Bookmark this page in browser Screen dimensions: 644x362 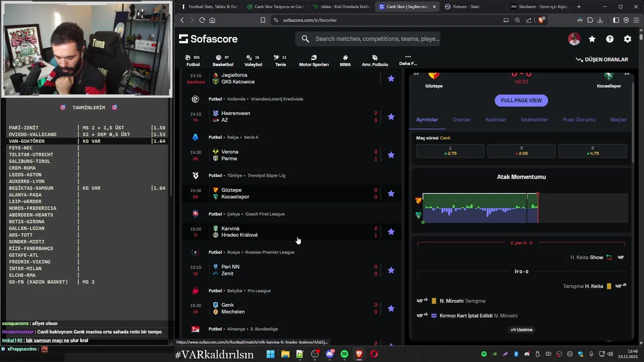(x=263, y=20)
